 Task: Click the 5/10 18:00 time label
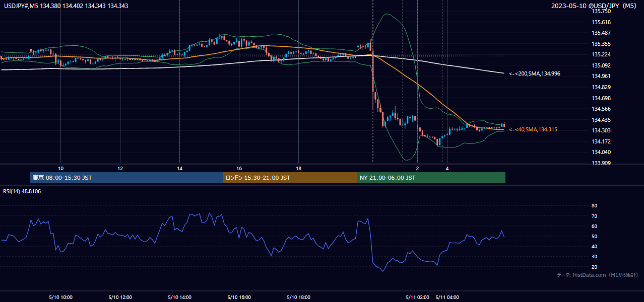tap(298, 297)
